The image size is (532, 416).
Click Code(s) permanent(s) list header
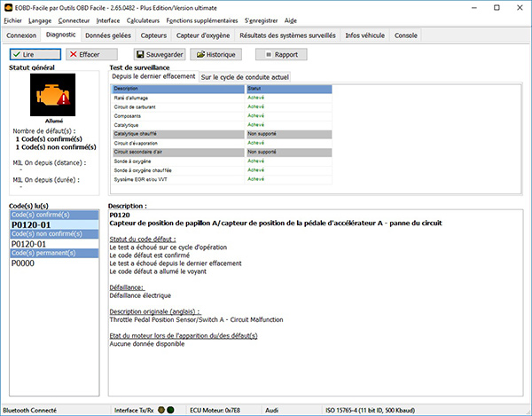54,253
